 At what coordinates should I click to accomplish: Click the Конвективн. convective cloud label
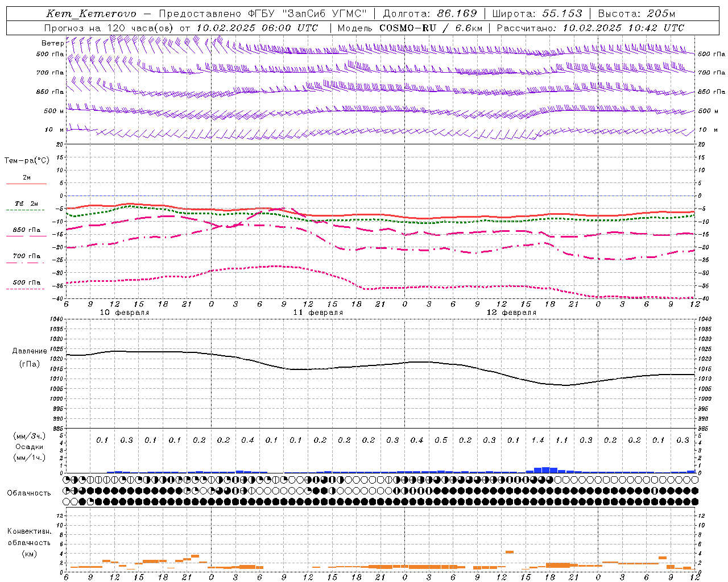pyautogui.click(x=29, y=531)
